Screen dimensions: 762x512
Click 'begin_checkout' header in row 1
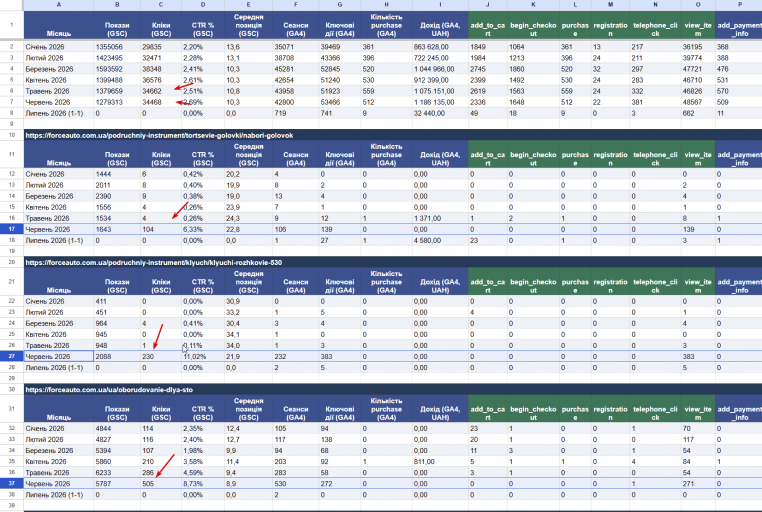533,25
